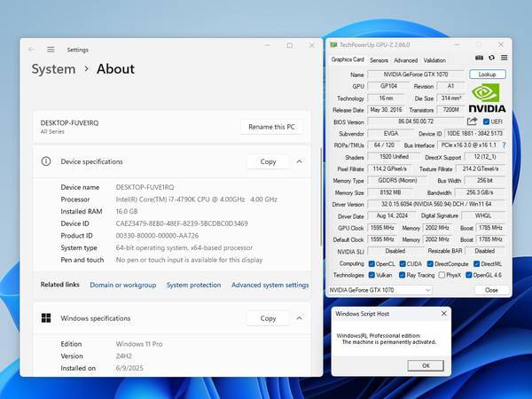Collapse the Device specifications section
Image resolution: width=532 pixels, height=399 pixels.
[x=299, y=161]
